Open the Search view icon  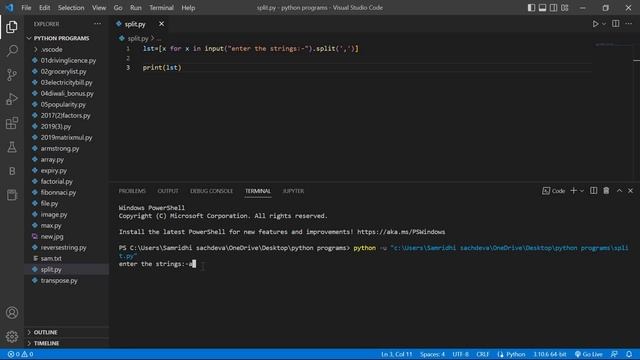coord(12,51)
